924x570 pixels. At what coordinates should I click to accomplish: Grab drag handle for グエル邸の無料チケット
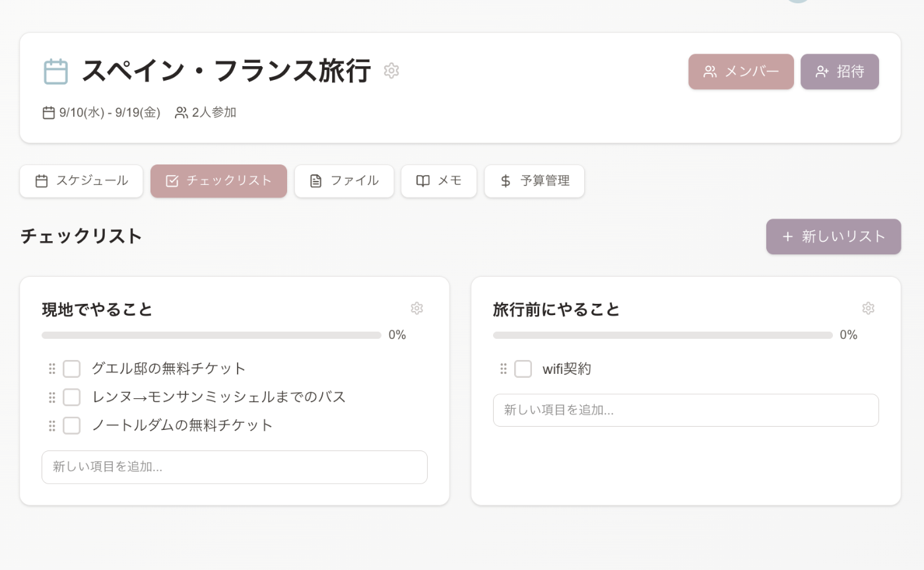coord(52,369)
